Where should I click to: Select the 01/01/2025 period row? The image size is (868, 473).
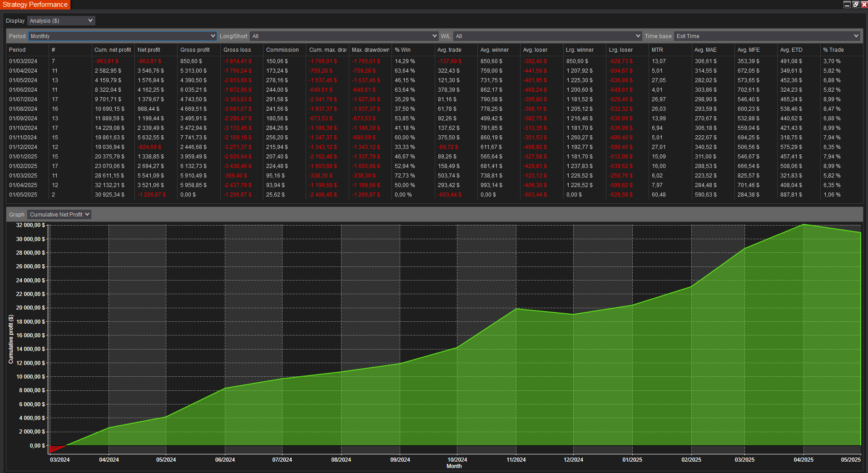434,157
